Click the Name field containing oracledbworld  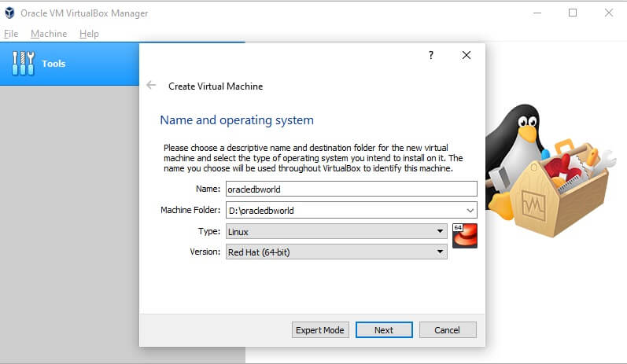point(352,189)
